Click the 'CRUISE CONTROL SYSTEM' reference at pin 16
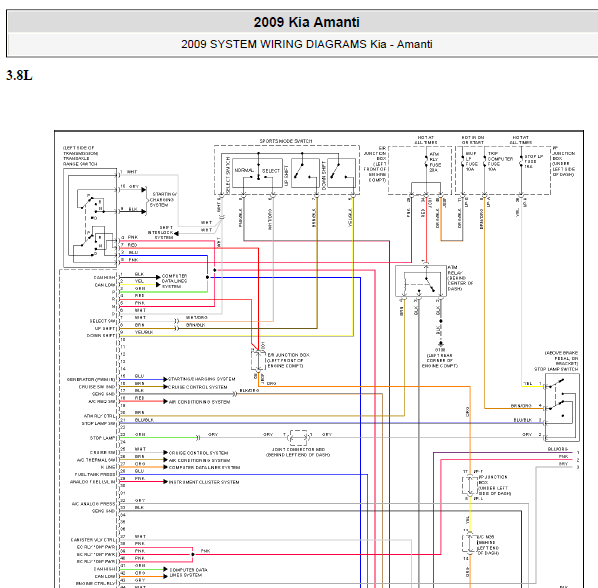The image size is (598, 588). (198, 387)
